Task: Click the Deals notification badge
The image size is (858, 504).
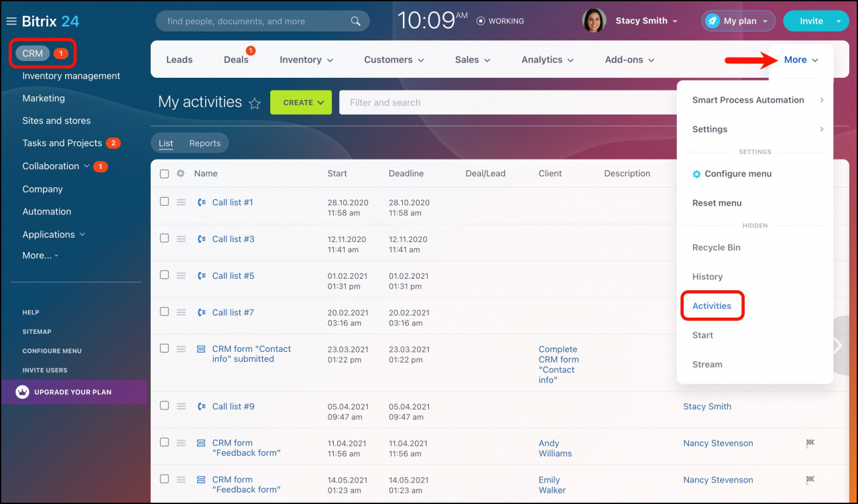Action: click(x=251, y=50)
